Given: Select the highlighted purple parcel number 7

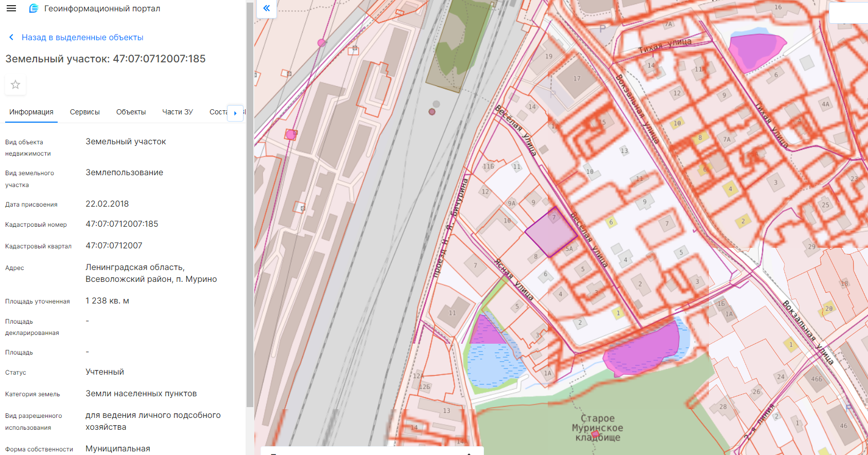Looking at the screenshot, I should pos(550,233).
